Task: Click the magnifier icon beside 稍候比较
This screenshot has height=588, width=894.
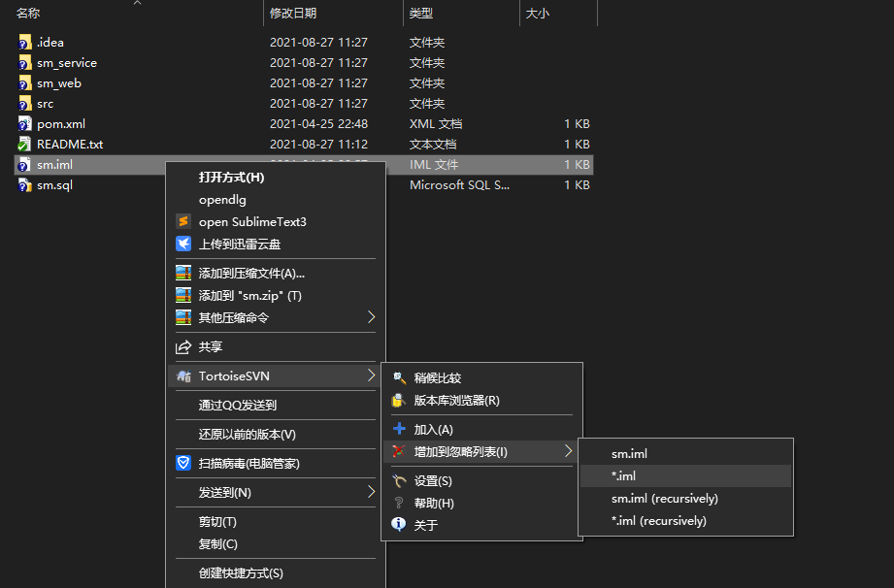Action: pos(399,377)
